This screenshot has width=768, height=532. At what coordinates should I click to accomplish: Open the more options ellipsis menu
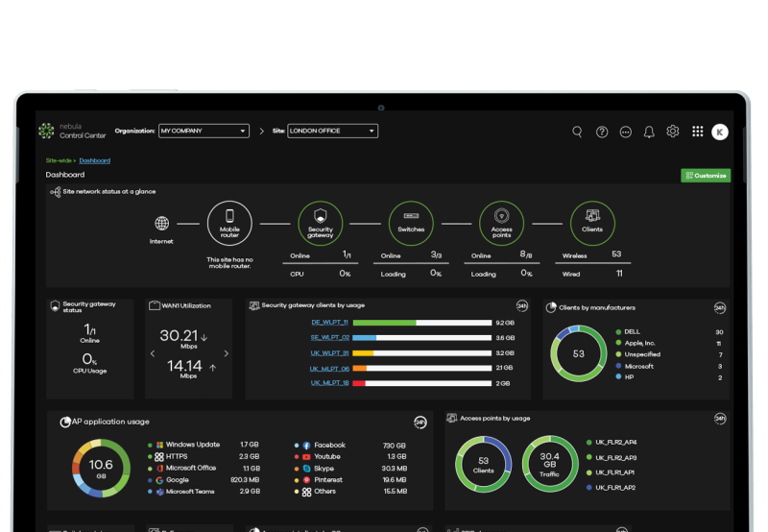(x=626, y=132)
